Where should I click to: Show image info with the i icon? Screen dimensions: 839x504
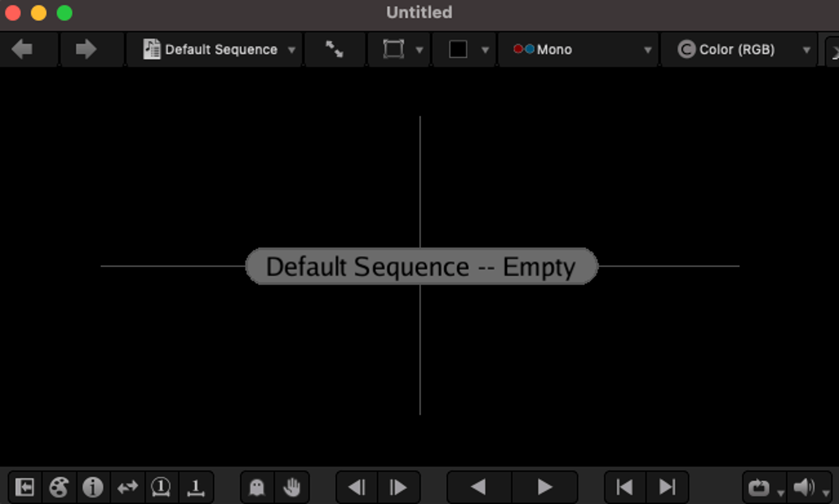point(93,487)
